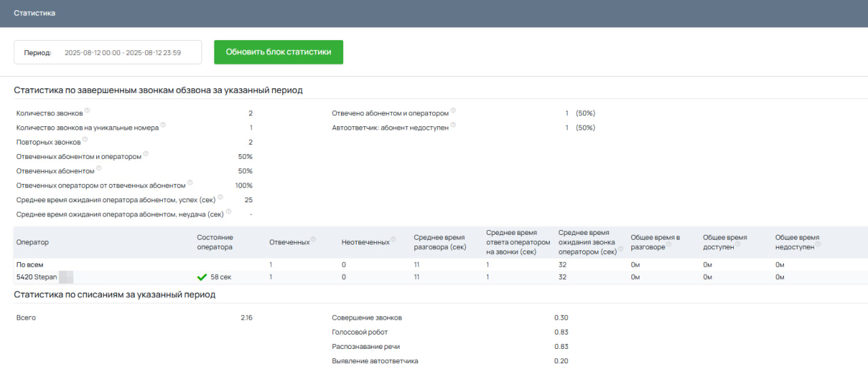
Task: Open the hint icon for "Повторных звонков"
Action: [85, 139]
